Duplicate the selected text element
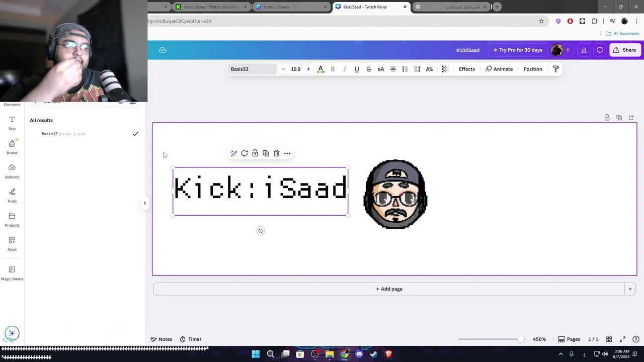This screenshot has height=362, width=644. [x=266, y=153]
